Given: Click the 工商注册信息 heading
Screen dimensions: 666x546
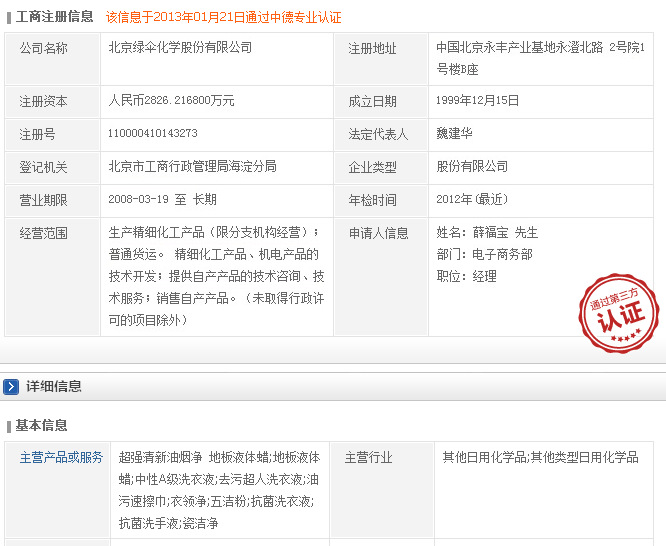Looking at the screenshot, I should pos(54,17).
